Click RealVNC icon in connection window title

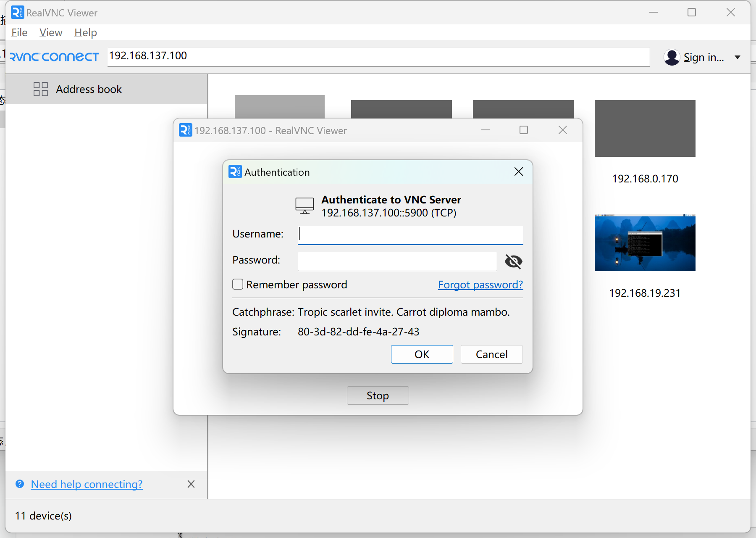click(186, 130)
